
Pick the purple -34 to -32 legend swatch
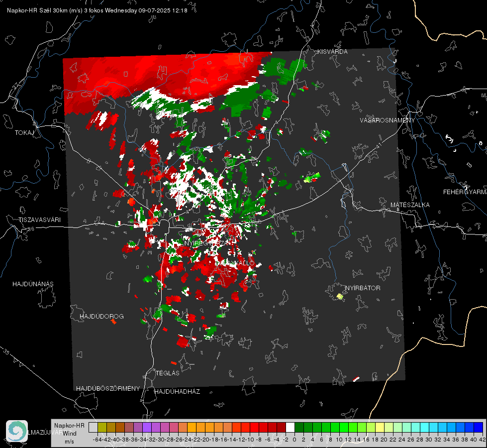pos(147,427)
